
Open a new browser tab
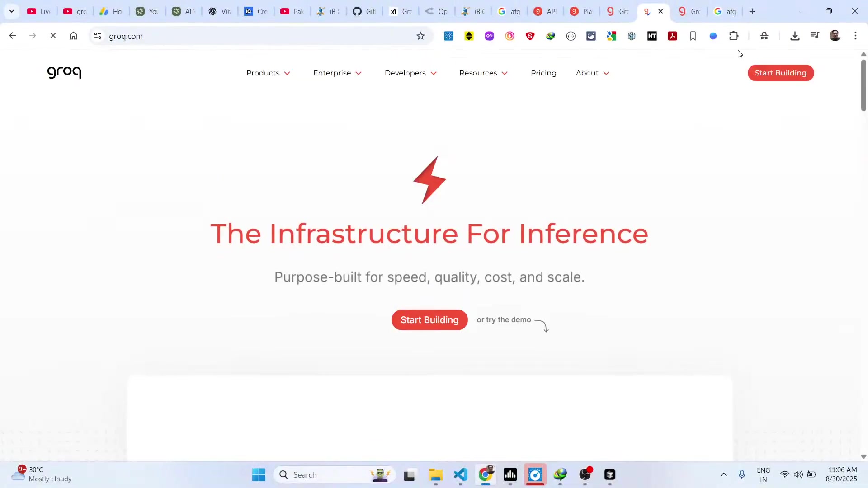coord(752,11)
